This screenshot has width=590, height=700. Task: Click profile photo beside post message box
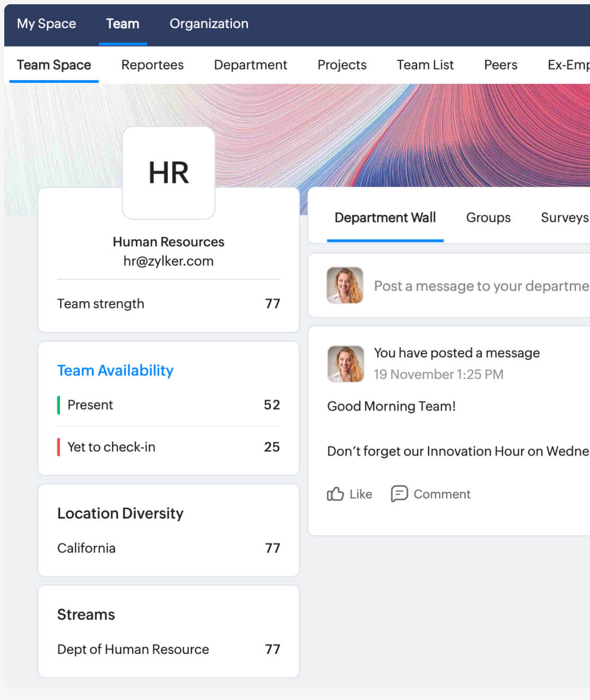pyautogui.click(x=345, y=285)
